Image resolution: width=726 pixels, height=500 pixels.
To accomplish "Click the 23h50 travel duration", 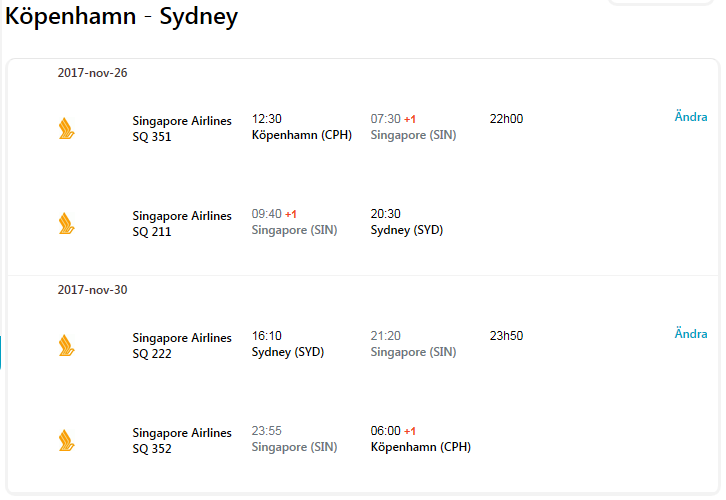I will (x=506, y=336).
